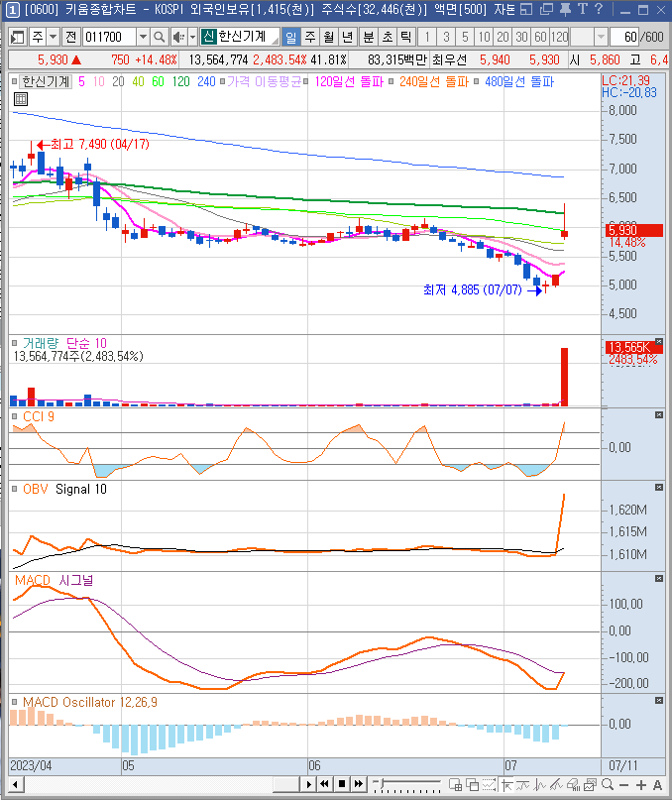Select the 월 monthly period tab
Viewport: 672px width, 800px height.
(329, 37)
